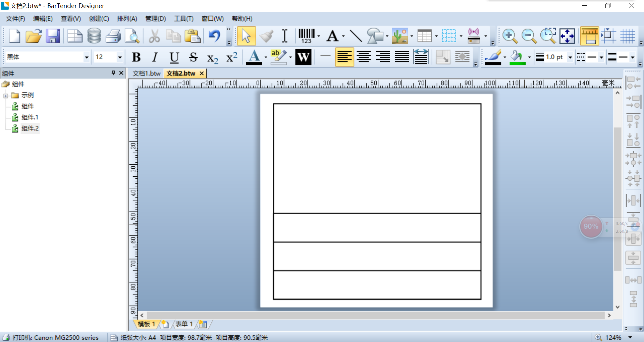Click the Save diskette icon
The image size is (644, 342).
[x=53, y=36]
